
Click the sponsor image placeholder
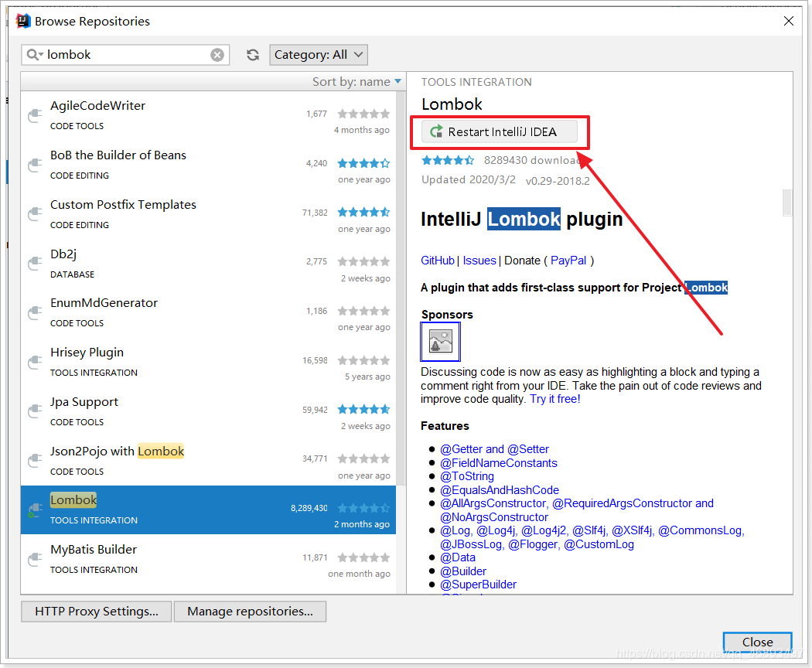(440, 342)
